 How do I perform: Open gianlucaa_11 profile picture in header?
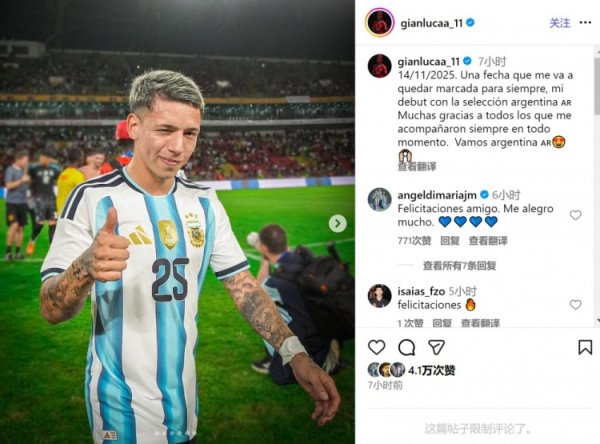click(380, 23)
